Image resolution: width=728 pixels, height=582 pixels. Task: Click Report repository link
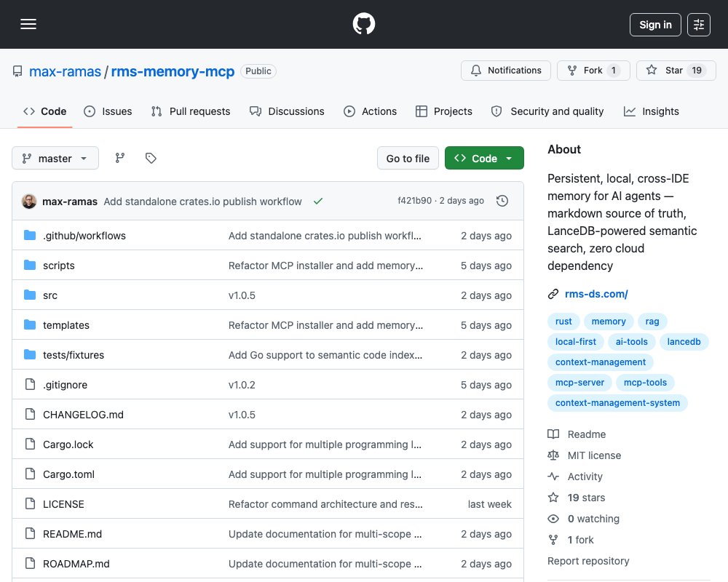coord(588,561)
